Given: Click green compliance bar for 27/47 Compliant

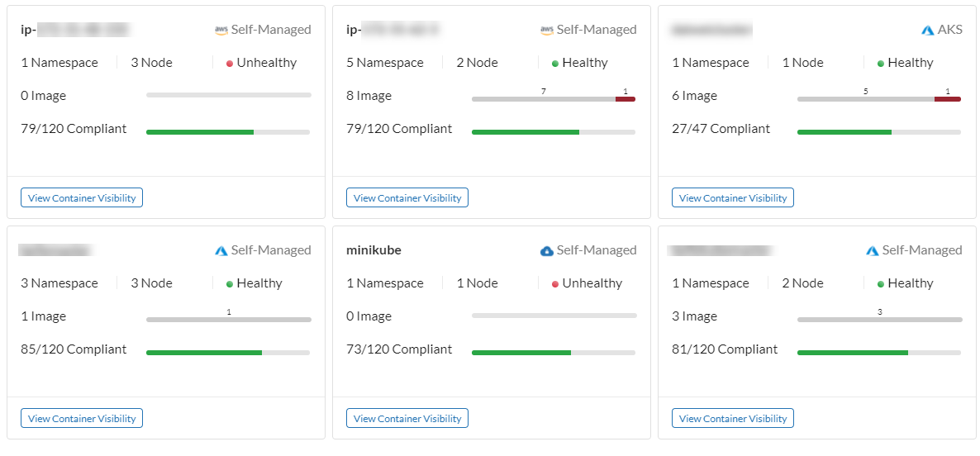Looking at the screenshot, I should [x=844, y=131].
